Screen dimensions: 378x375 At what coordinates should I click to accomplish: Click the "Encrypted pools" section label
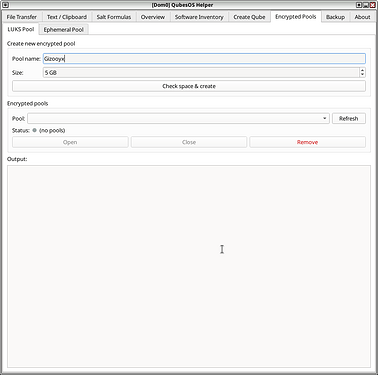28,103
